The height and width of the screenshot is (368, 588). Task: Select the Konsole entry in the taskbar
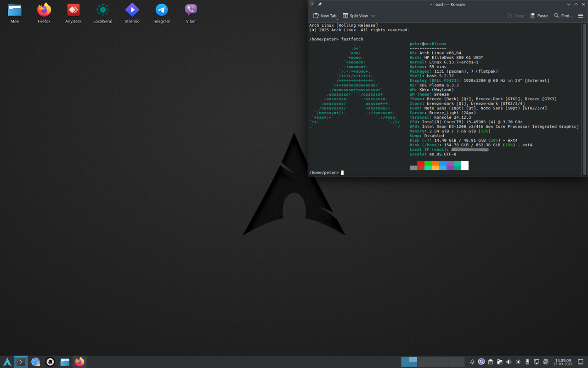21,362
